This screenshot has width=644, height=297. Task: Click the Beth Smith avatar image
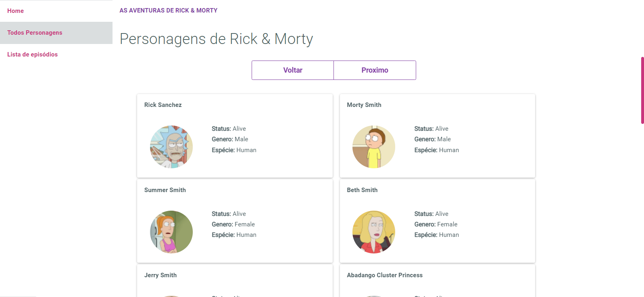pos(373,232)
